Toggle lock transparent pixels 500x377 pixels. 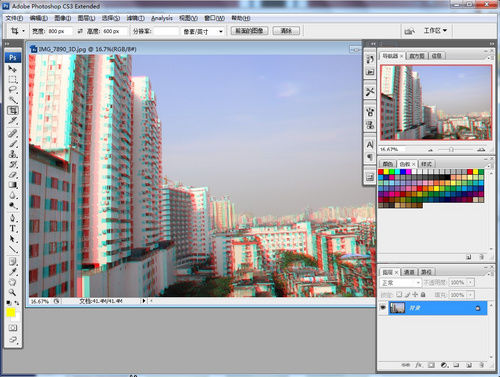click(399, 295)
